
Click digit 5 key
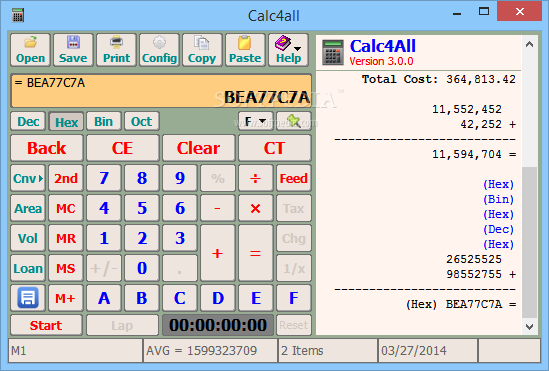142,208
